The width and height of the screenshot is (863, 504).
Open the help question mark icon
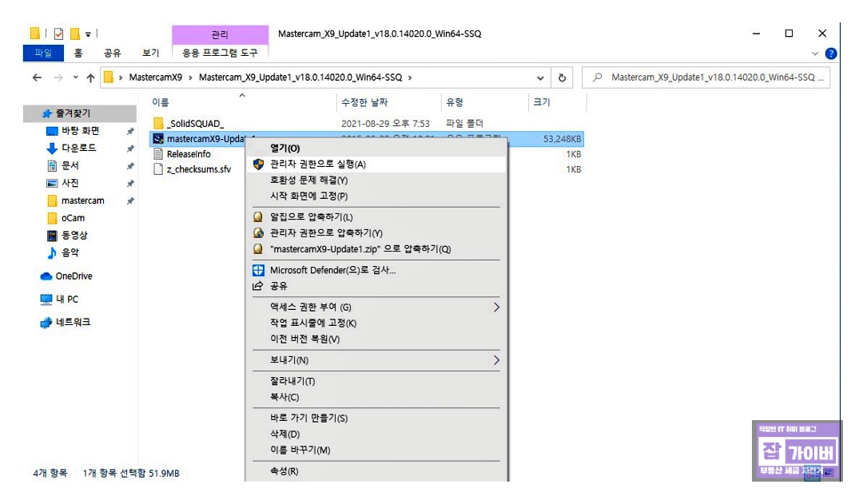[x=831, y=54]
